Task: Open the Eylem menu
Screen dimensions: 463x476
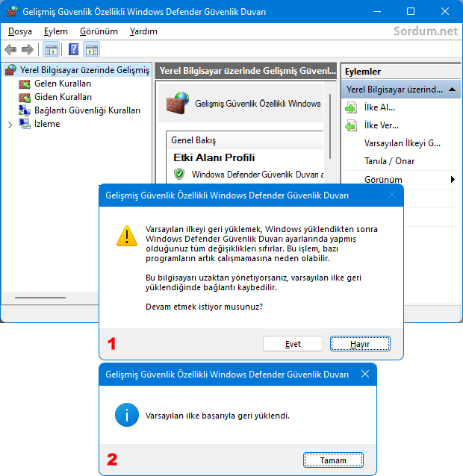Action: [56, 31]
